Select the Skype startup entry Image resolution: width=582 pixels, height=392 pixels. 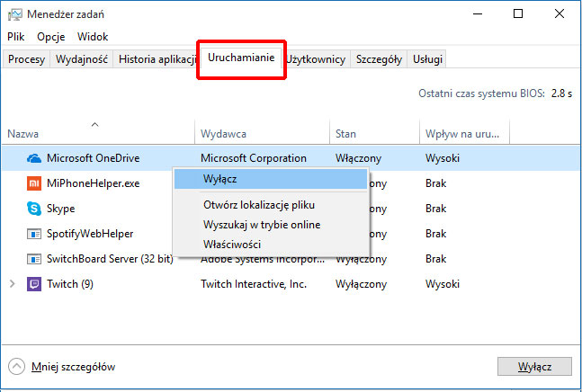[61, 209]
